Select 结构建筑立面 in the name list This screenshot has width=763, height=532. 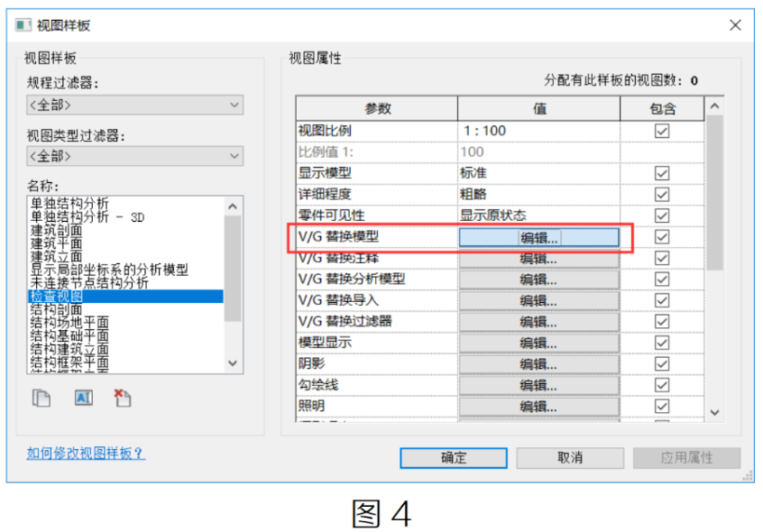pyautogui.click(x=125, y=349)
